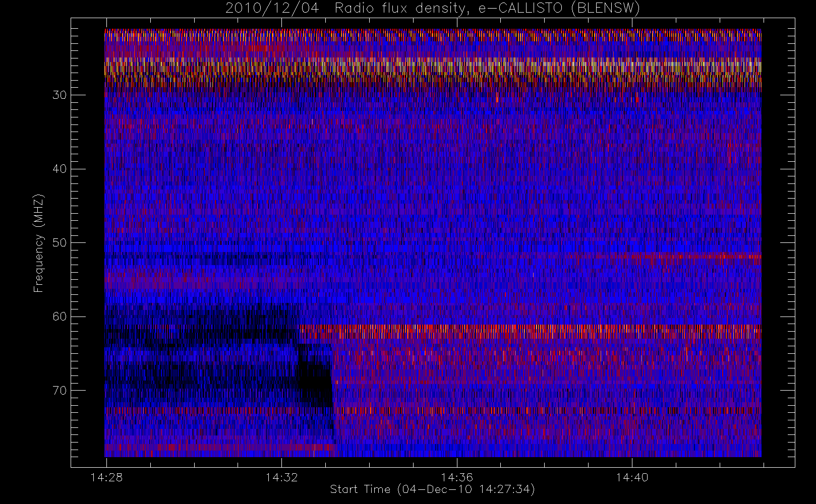816x504 pixels.
Task: Click the 30 frequency tick label
Action: tap(60, 95)
